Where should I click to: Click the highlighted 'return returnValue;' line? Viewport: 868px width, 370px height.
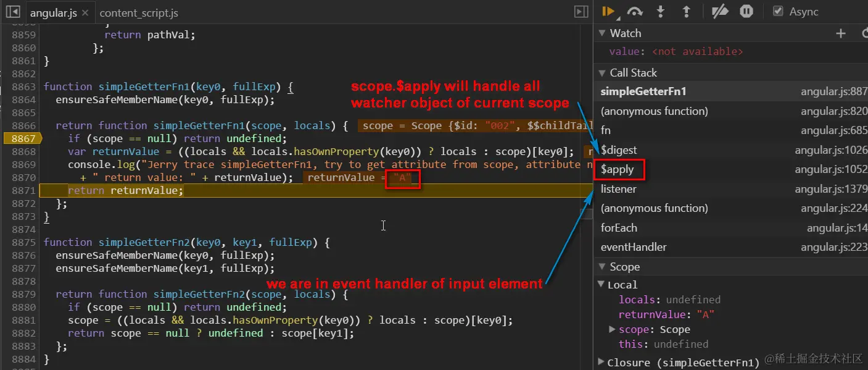[x=126, y=190]
